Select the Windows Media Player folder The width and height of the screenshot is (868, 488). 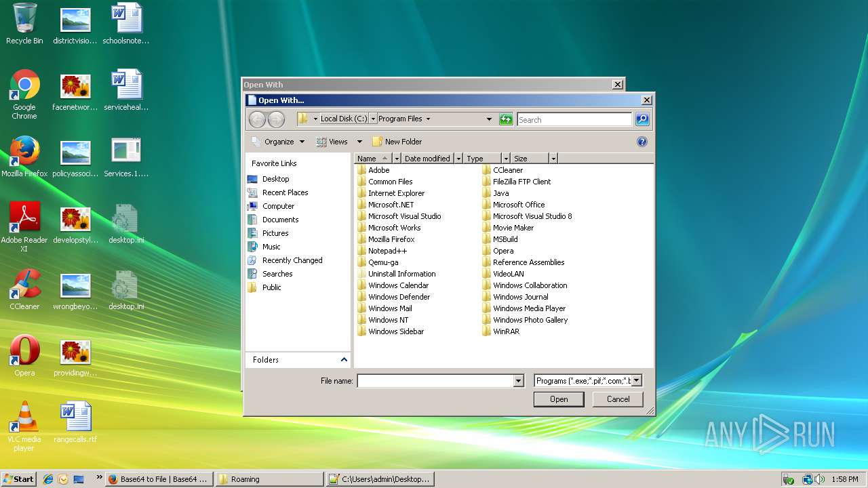524,308
